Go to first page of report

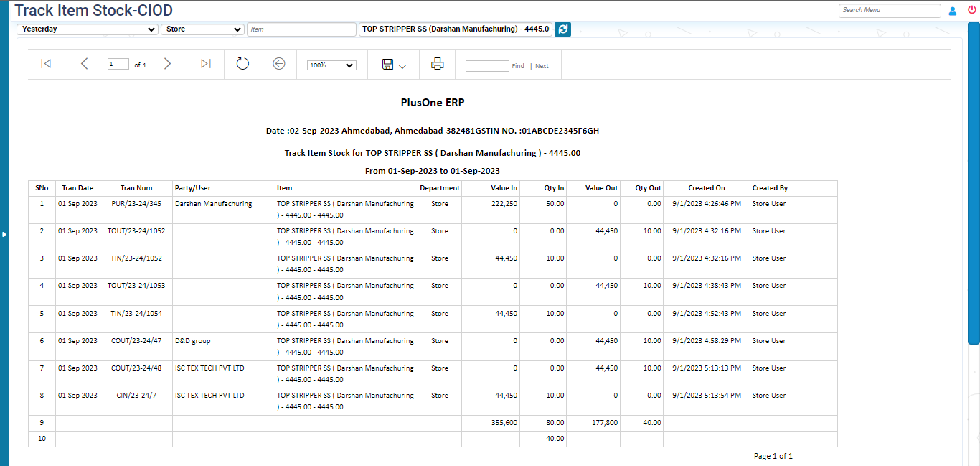pos(46,64)
